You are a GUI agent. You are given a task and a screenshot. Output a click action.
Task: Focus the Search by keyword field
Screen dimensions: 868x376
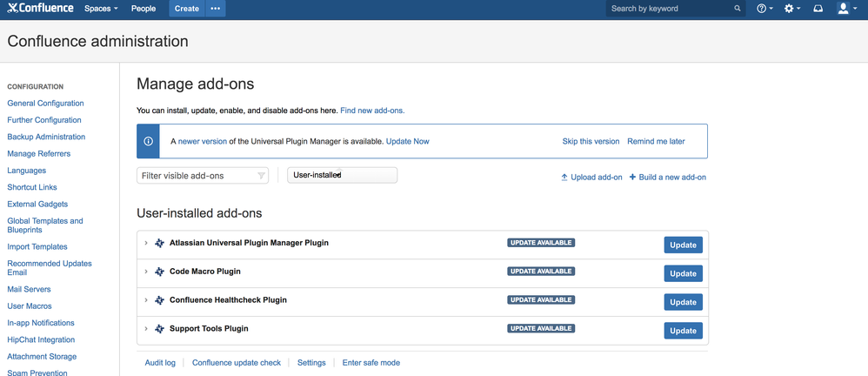click(676, 9)
